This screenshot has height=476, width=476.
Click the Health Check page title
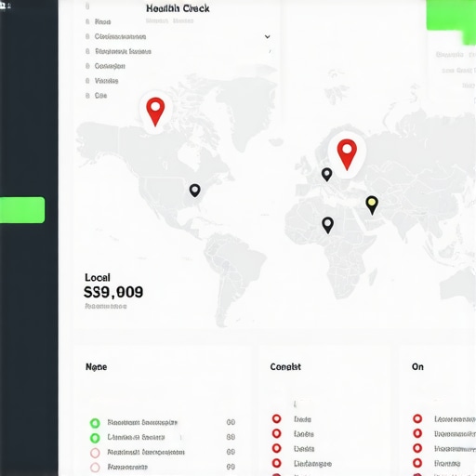click(178, 8)
